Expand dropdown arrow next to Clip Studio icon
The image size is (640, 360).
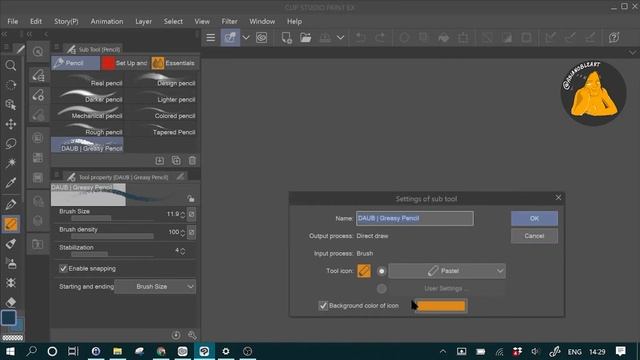click(246, 38)
